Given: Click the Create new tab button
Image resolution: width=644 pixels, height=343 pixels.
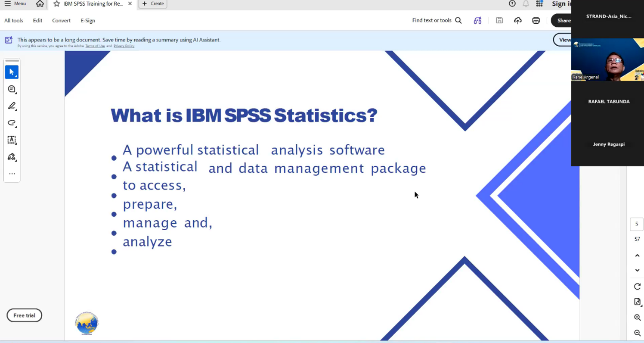Looking at the screenshot, I should pos(153,4).
